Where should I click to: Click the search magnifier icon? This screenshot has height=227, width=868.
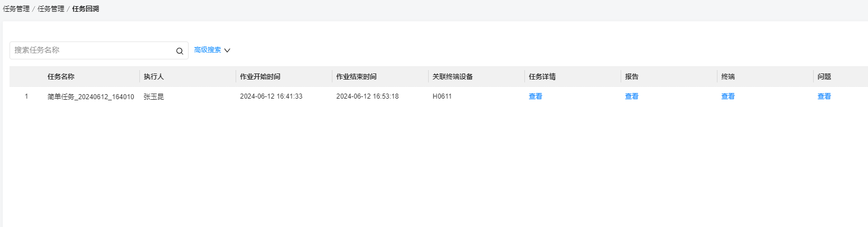[180, 50]
